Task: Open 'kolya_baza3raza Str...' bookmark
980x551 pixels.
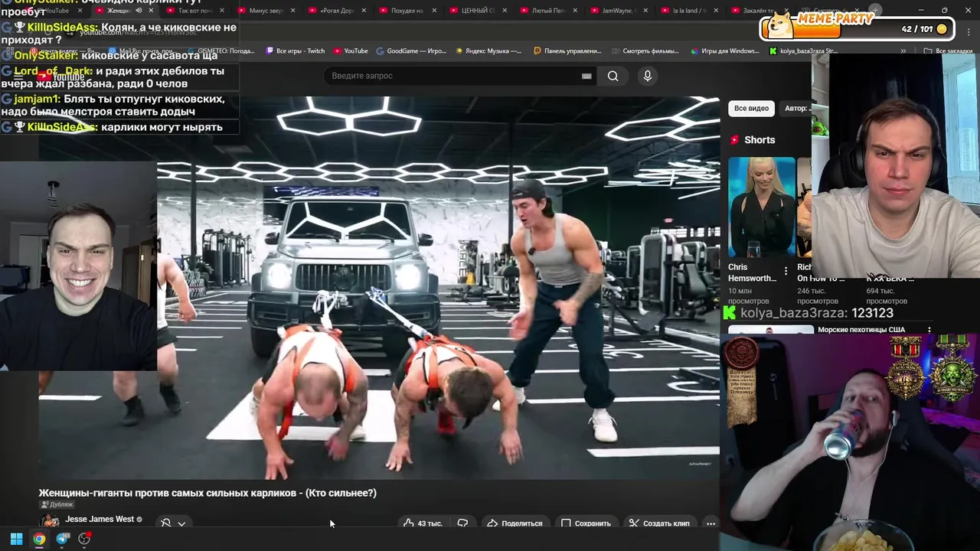Action: click(x=803, y=51)
